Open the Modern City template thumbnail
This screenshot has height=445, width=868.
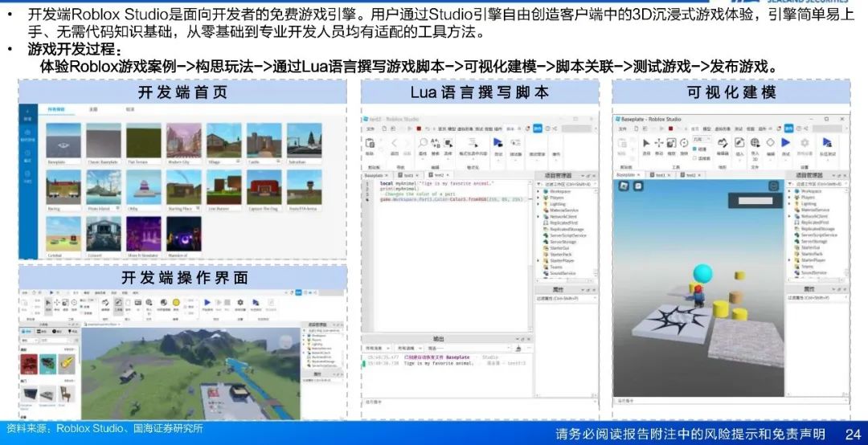[184, 141]
